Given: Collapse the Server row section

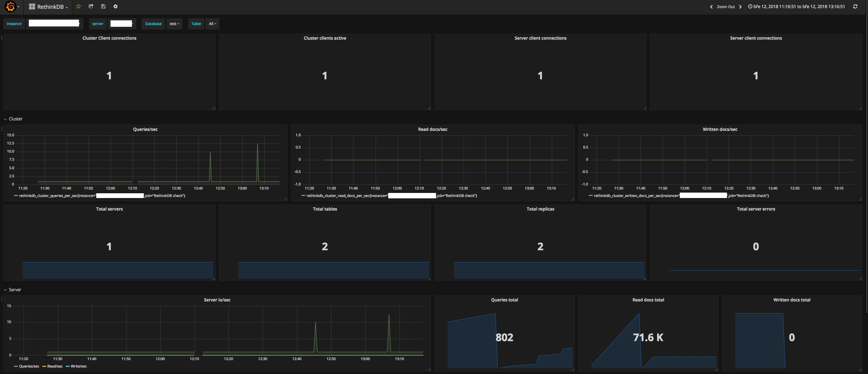Looking at the screenshot, I should pos(15,290).
